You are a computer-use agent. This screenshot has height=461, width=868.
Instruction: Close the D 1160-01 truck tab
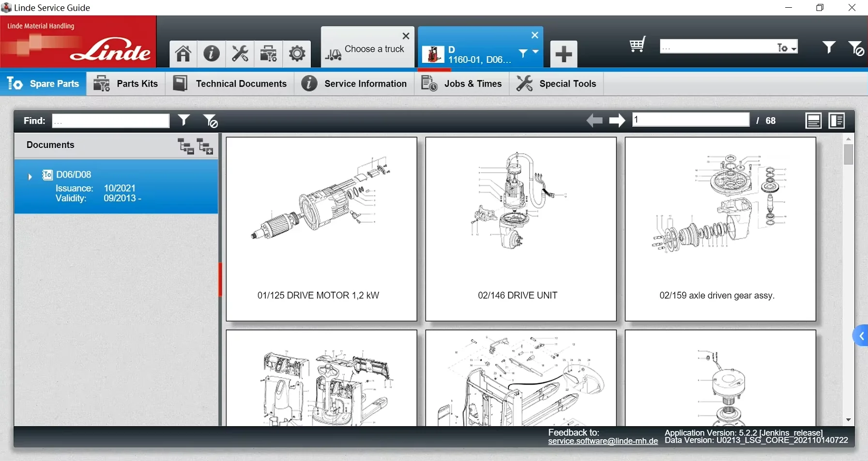tap(534, 35)
